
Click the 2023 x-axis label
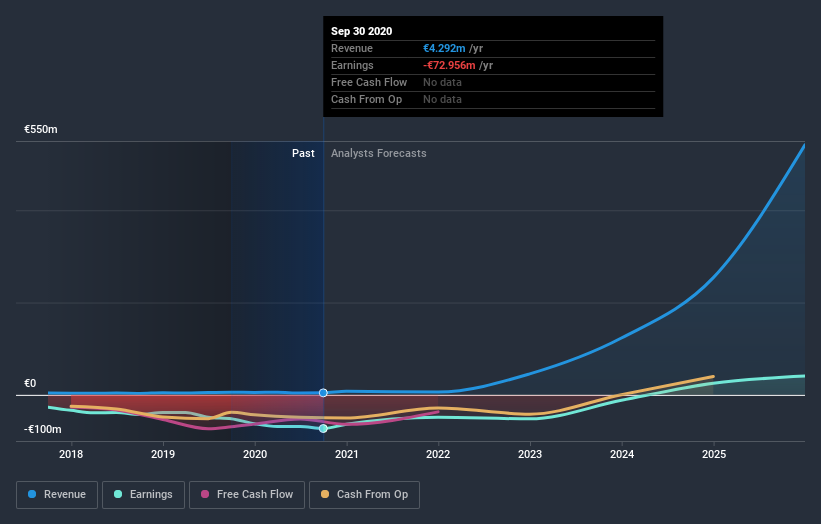(x=530, y=454)
